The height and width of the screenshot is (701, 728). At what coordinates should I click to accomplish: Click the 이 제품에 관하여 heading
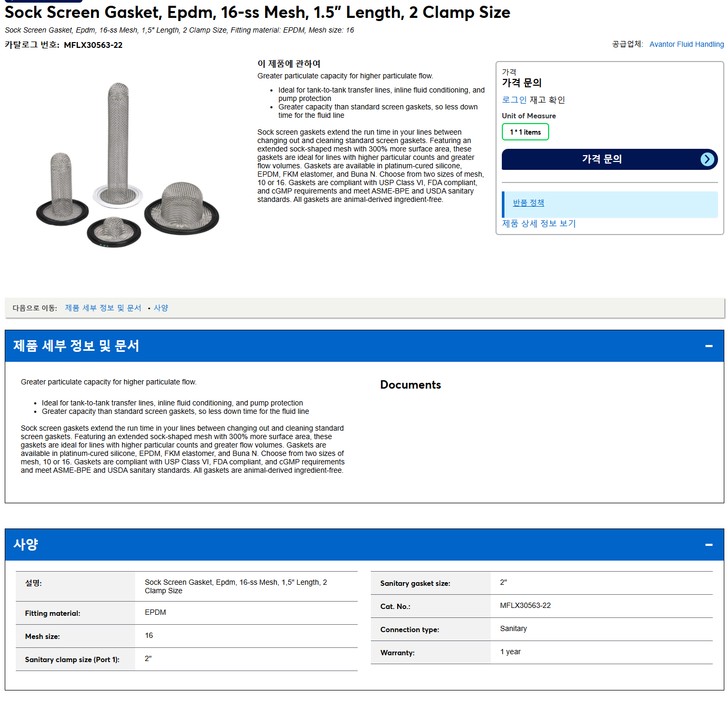(x=289, y=64)
